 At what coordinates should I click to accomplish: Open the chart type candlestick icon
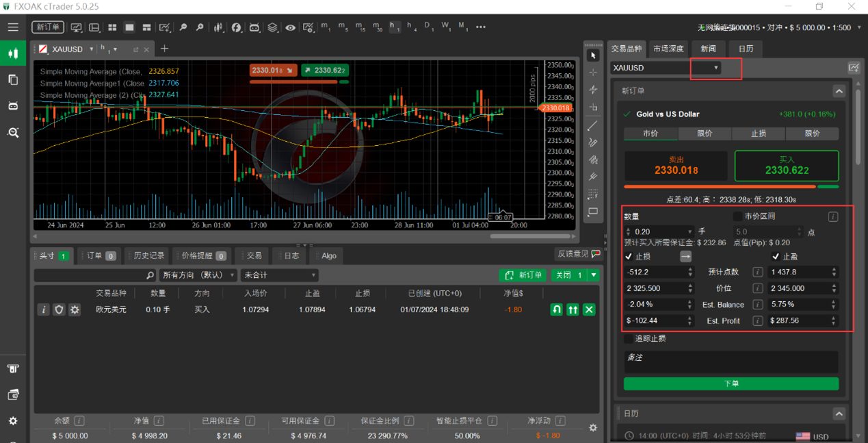218,27
